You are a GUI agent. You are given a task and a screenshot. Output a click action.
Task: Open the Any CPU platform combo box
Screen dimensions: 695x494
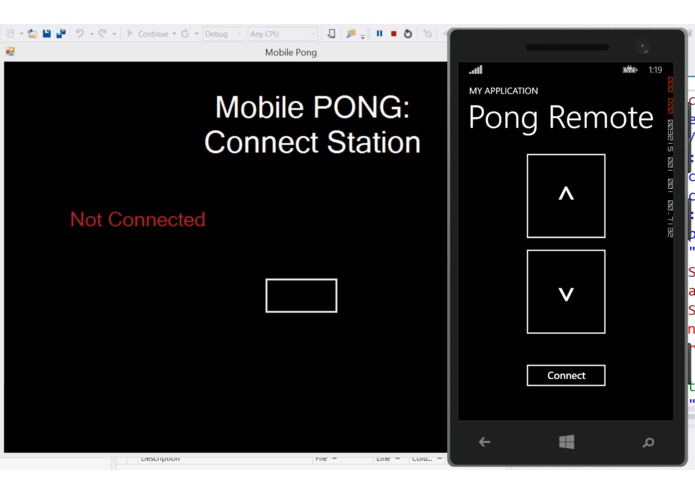[282, 34]
